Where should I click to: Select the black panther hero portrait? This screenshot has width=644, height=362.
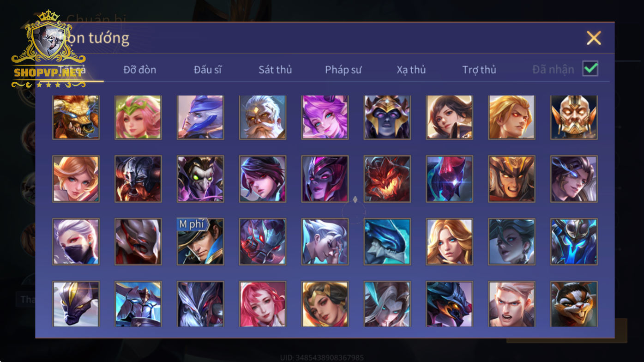(x=76, y=304)
